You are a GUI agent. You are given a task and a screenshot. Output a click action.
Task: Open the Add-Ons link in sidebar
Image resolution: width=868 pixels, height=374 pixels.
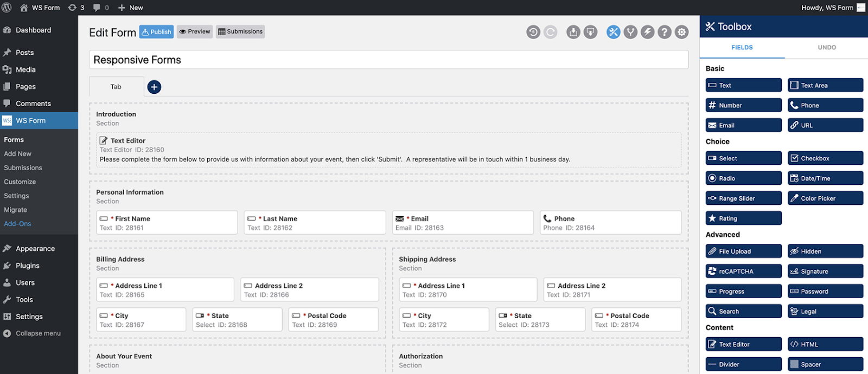(x=17, y=224)
